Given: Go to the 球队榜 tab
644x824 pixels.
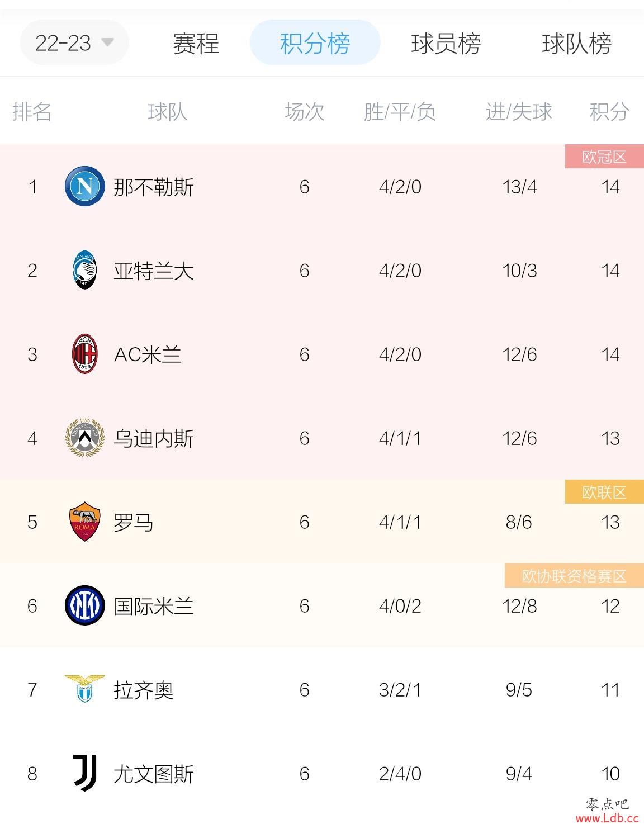Looking at the screenshot, I should point(576,43).
